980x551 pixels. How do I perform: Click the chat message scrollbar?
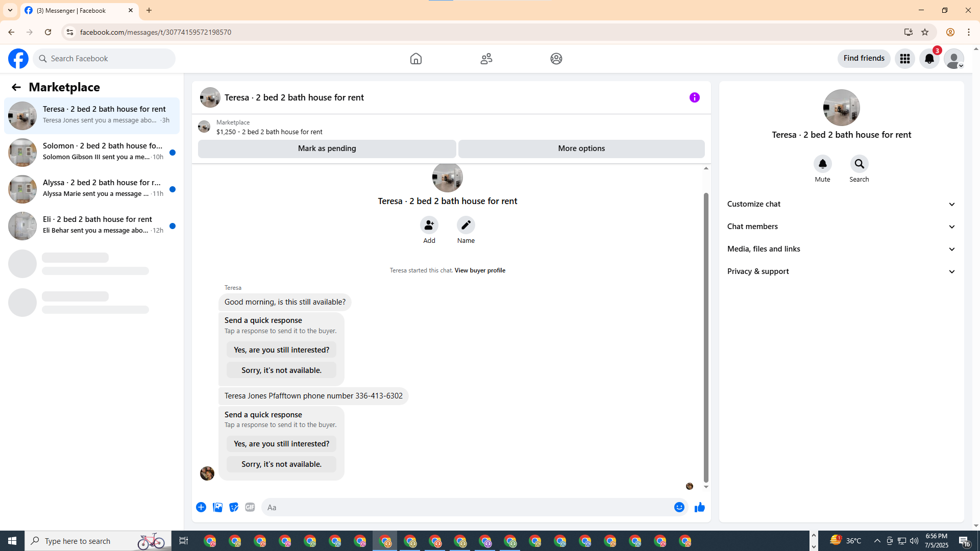[x=706, y=337]
